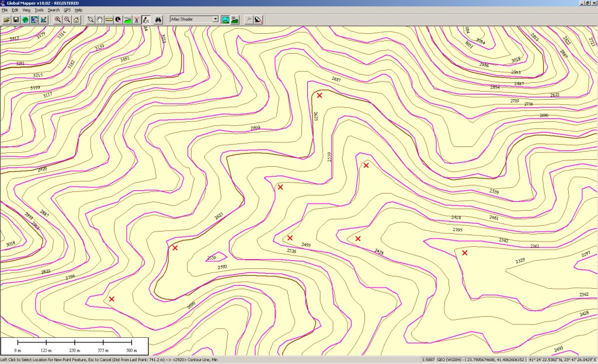Click the Open Data File icon

click(6, 19)
